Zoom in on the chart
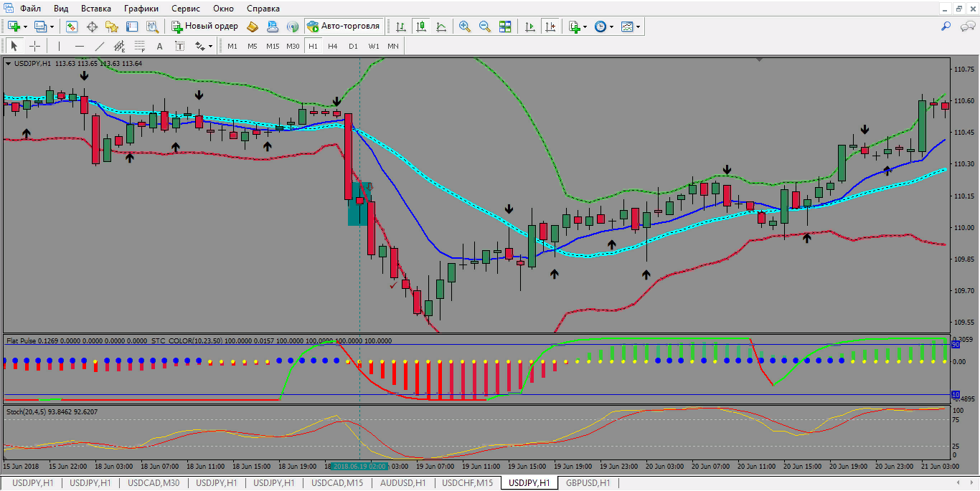The width and height of the screenshot is (980, 491). [465, 27]
